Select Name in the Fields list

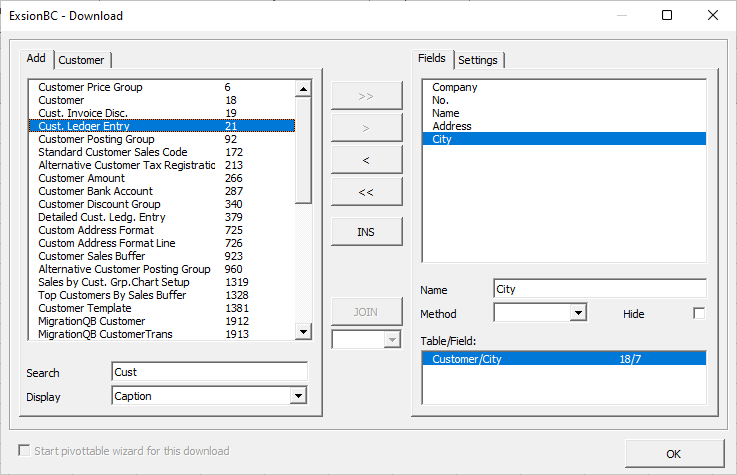564,113
